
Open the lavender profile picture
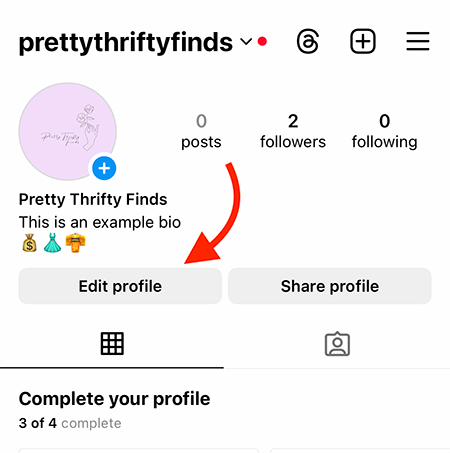click(x=68, y=131)
